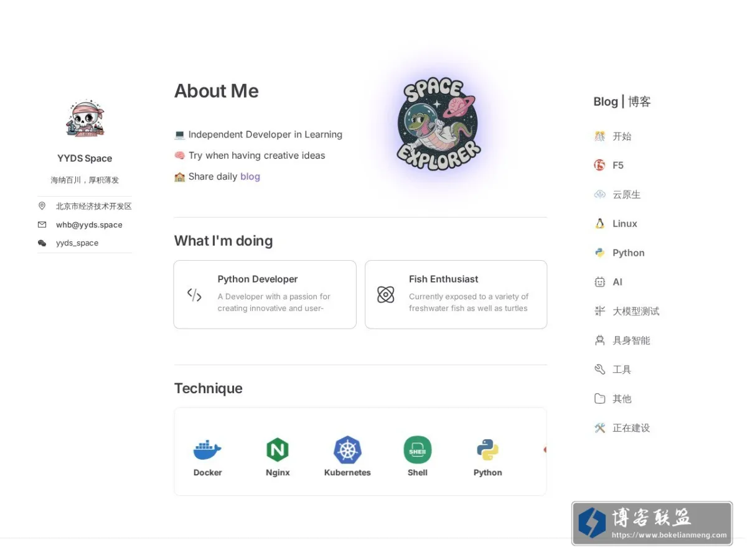Click the YYDS Space profile name
This screenshot has width=747, height=560.
[85, 158]
